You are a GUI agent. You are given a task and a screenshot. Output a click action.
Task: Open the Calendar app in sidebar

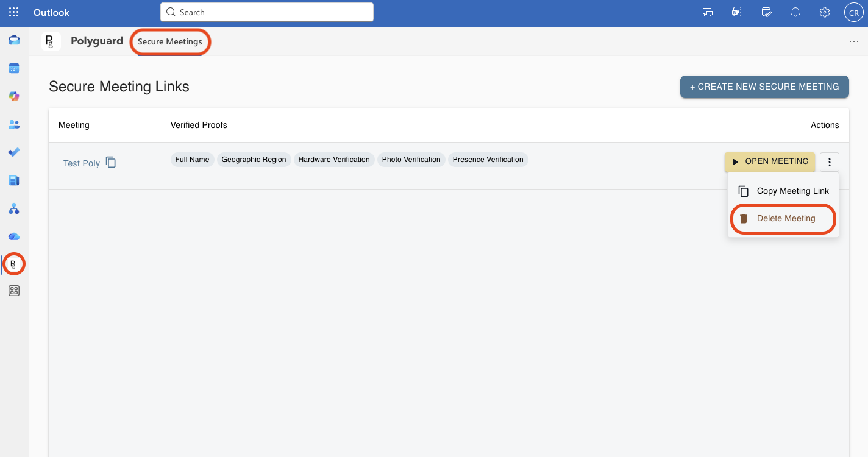(14, 68)
